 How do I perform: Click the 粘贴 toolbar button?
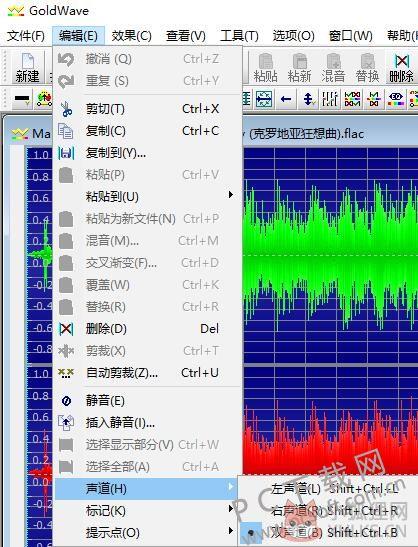pyautogui.click(x=266, y=67)
